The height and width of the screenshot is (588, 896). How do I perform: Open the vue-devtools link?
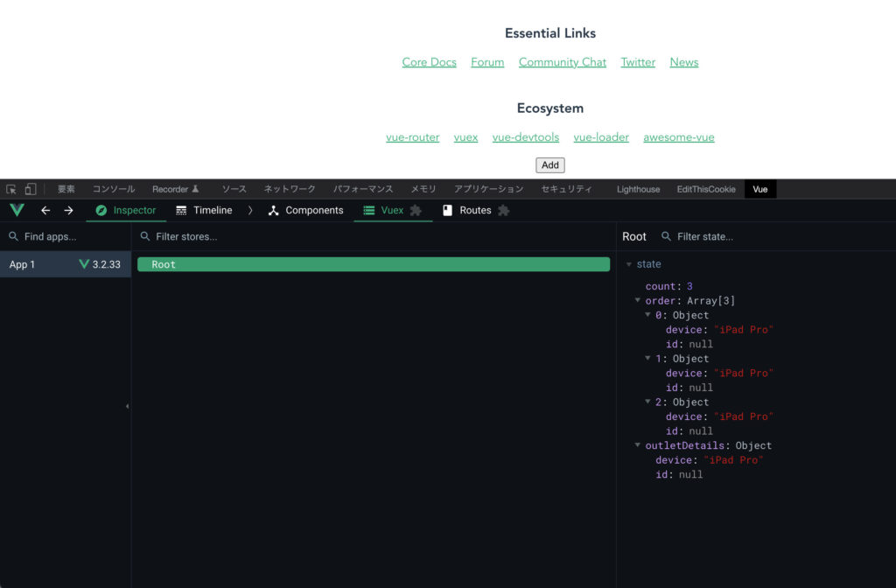[526, 137]
